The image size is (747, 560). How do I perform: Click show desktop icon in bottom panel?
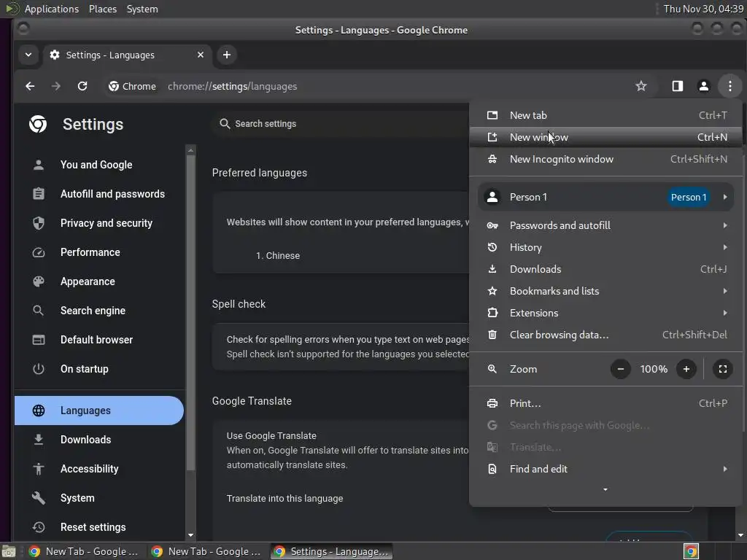tap(9, 551)
